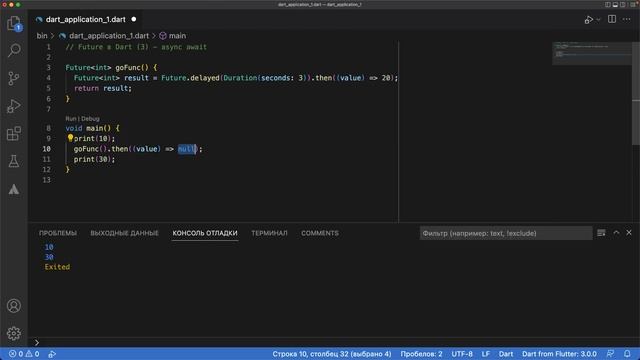Click on 'print(30);' code line
Image resolution: width=640 pixels, height=360 pixels.
click(94, 159)
